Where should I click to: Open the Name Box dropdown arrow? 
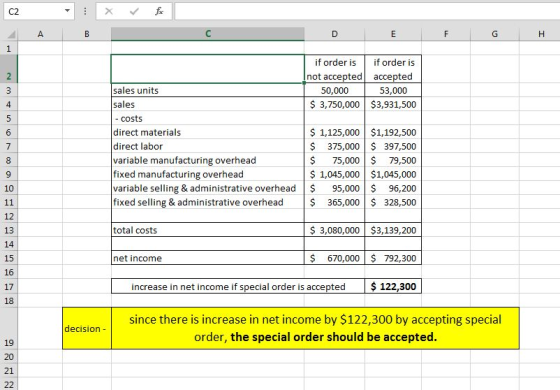click(67, 11)
